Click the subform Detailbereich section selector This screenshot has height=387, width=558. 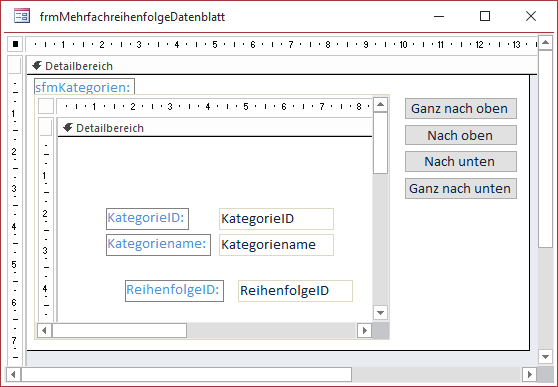click(x=46, y=127)
